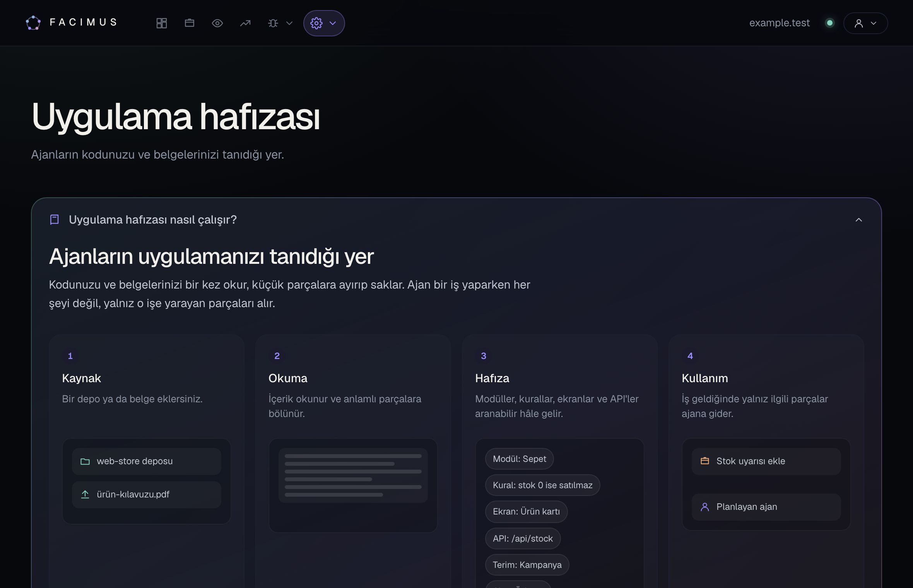Viewport: 913px width, 588px height.
Task: Click step number 3 badge
Action: pos(484,356)
